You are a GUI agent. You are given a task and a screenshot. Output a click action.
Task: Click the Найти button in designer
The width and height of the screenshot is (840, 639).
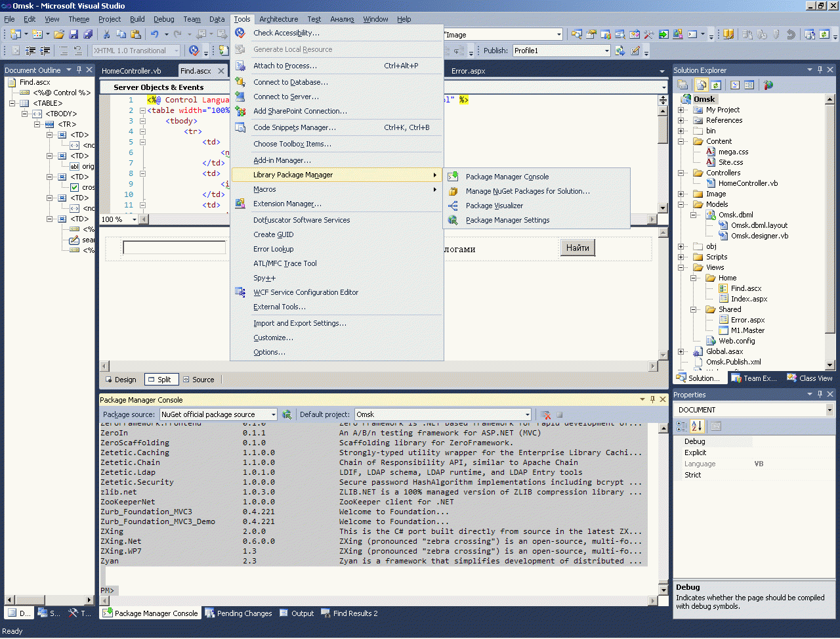577,248
